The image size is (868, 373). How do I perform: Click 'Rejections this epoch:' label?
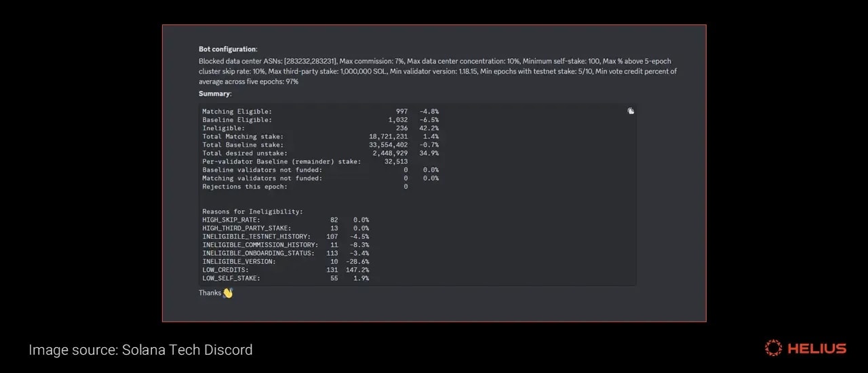click(x=245, y=186)
